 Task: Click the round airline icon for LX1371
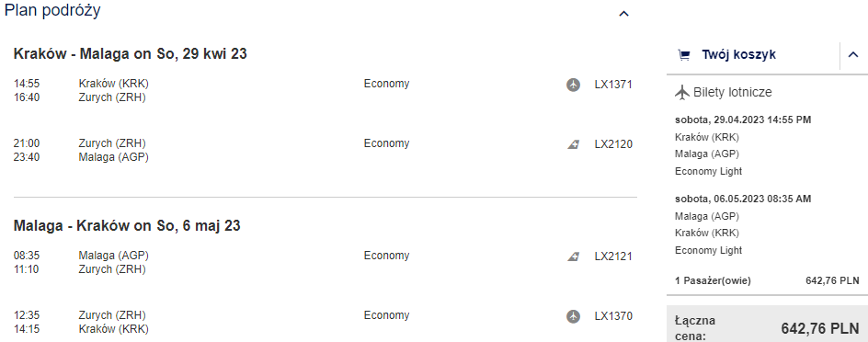tap(573, 85)
